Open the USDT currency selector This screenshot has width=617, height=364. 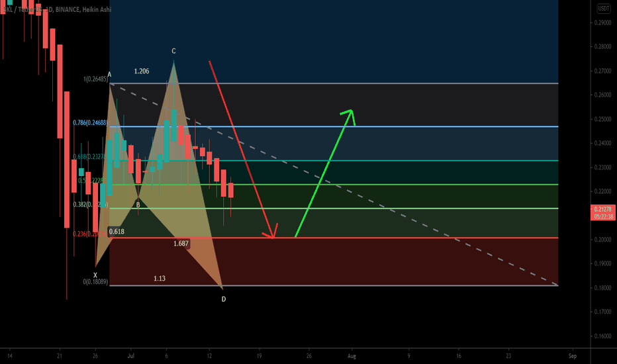click(x=604, y=8)
